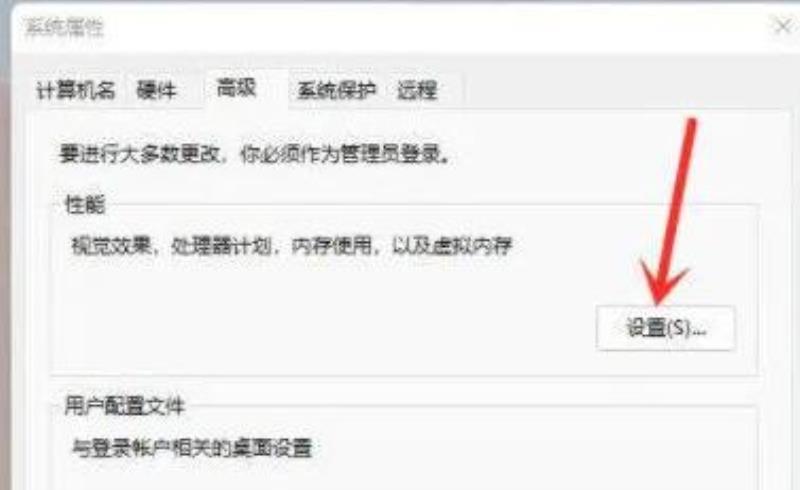Click the 视觉效果 word in description
The width and height of the screenshot is (800, 490).
112,246
